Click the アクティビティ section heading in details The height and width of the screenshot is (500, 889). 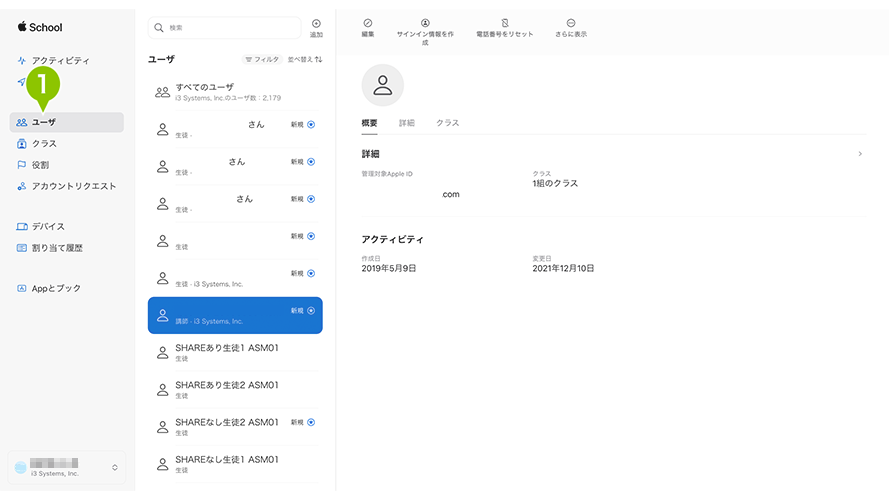point(392,240)
